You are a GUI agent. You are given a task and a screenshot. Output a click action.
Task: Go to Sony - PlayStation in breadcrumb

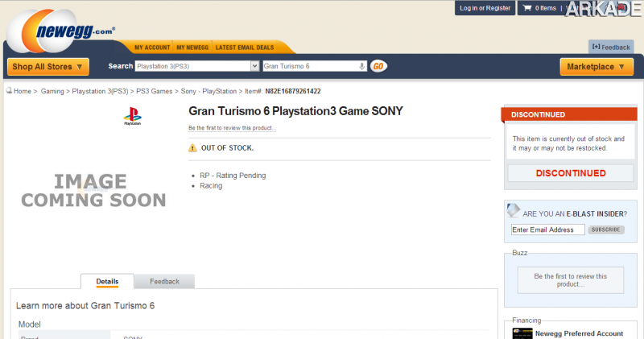[208, 91]
